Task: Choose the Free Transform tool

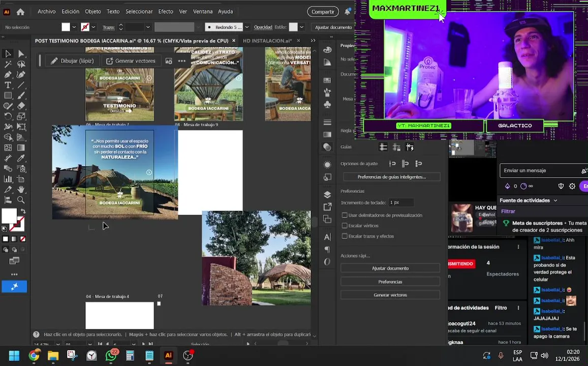Action: click(x=21, y=127)
